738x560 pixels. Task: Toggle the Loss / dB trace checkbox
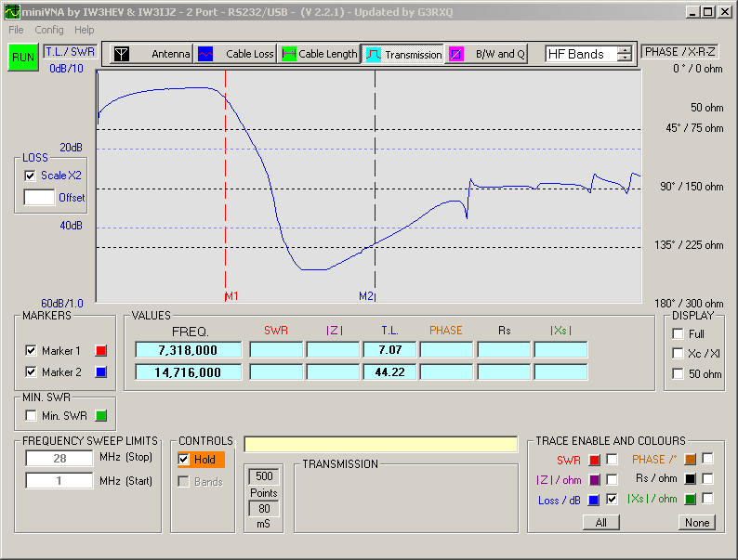click(x=612, y=500)
